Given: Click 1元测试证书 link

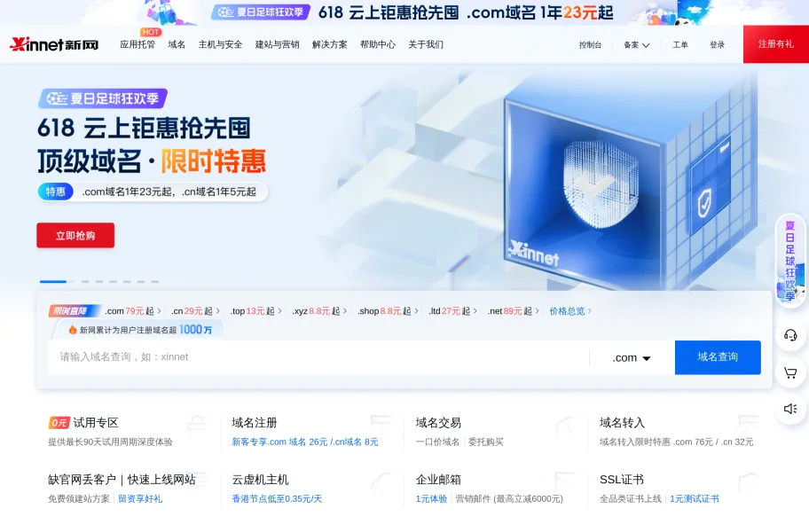Looking at the screenshot, I should [x=695, y=498].
